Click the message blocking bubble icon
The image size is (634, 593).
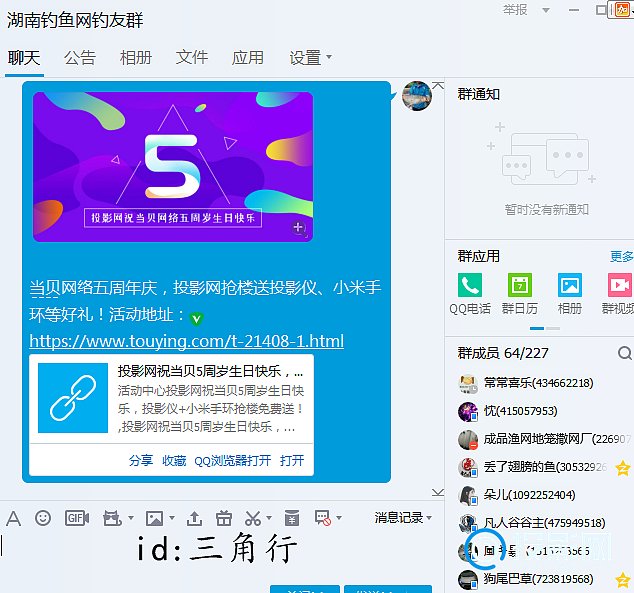[323, 518]
